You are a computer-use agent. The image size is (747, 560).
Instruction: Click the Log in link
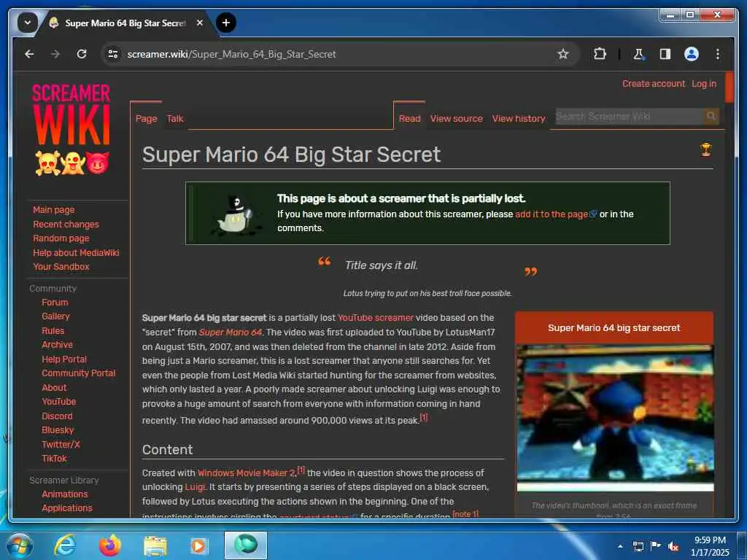[704, 84]
